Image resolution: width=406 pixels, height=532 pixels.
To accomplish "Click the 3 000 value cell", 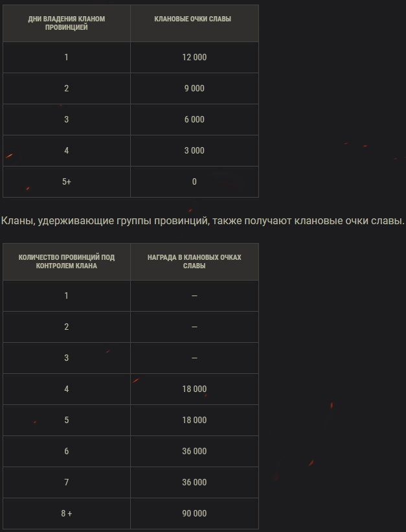I will tap(194, 151).
